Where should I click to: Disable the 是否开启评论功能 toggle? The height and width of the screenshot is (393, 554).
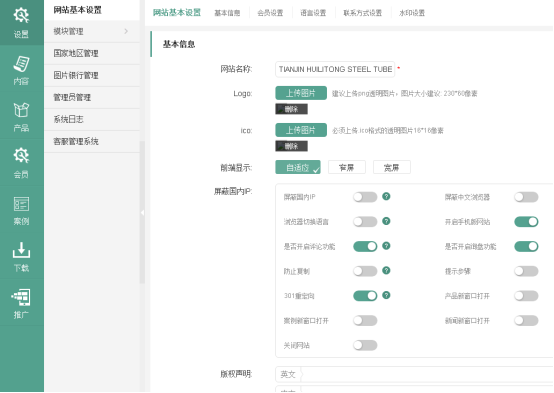click(x=365, y=246)
